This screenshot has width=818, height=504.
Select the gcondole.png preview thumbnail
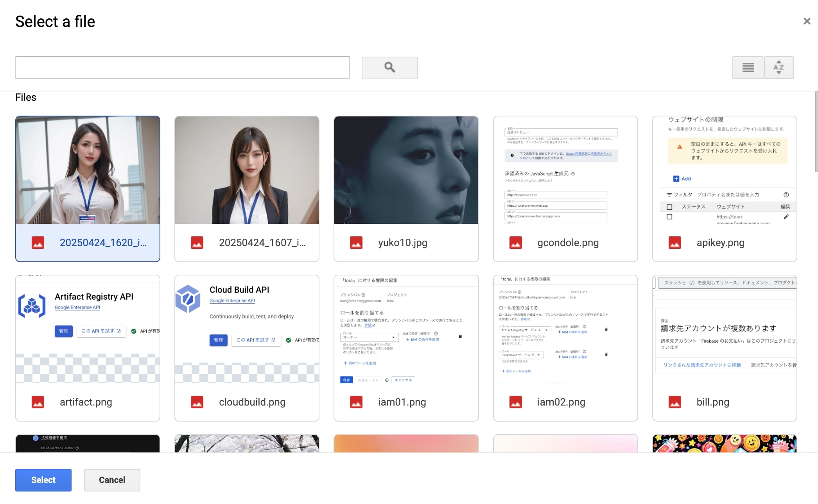tap(565, 170)
